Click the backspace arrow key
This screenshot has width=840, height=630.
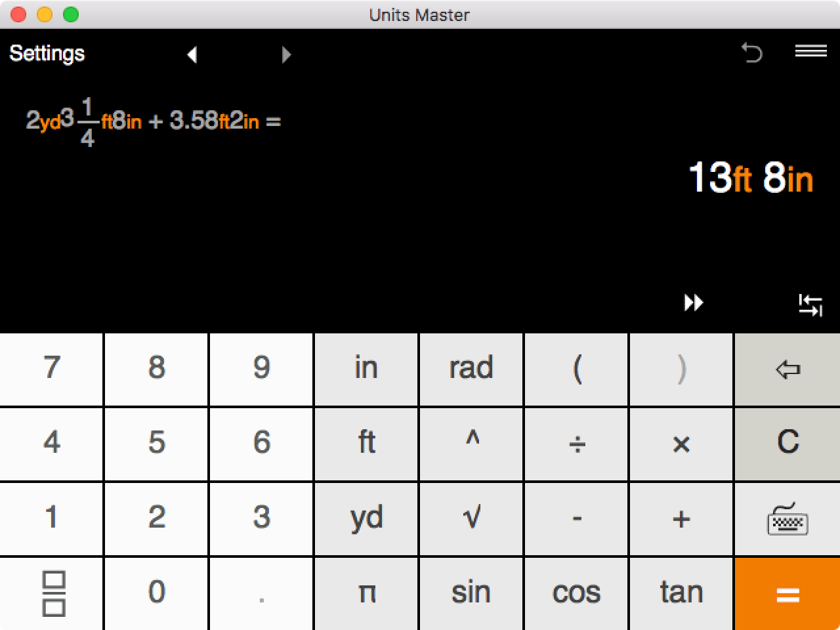click(787, 369)
